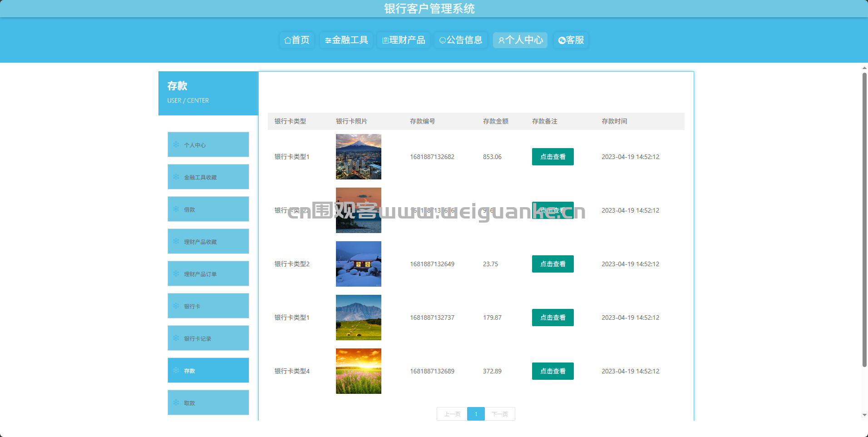
Task: Click the snowflake icon beside 银行卡记录
Action: 176,338
